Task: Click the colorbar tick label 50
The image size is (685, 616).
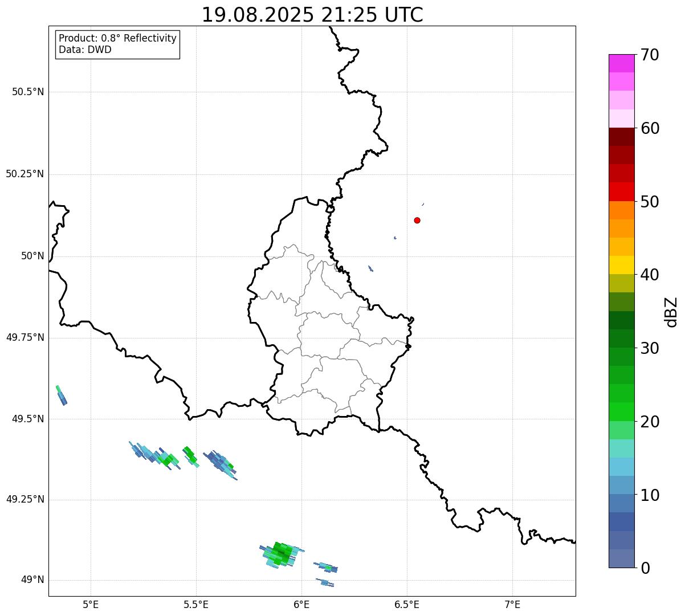Action: 650,202
